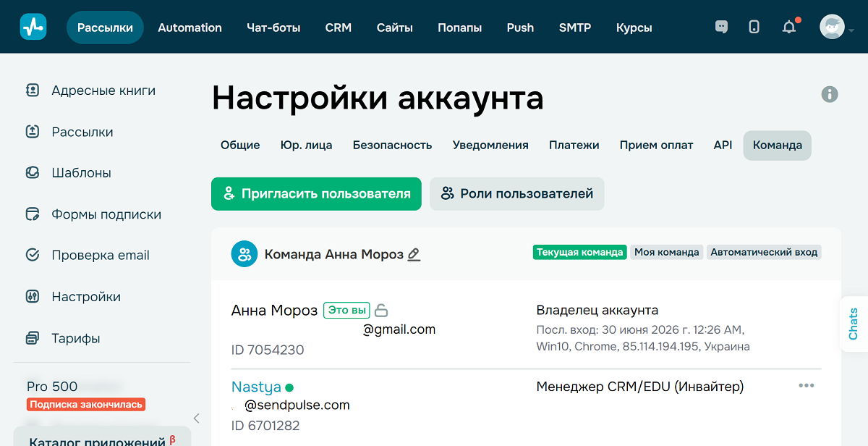The image size is (868, 446).
Task: Click the Моя команда badge
Action: [x=667, y=252]
